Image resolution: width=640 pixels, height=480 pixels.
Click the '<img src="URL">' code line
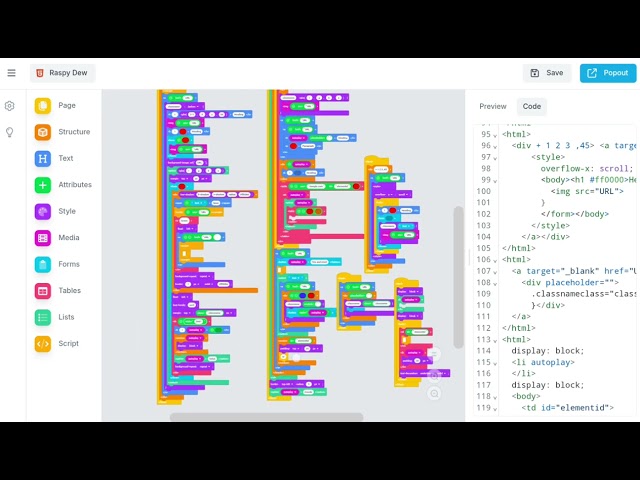tap(587, 191)
